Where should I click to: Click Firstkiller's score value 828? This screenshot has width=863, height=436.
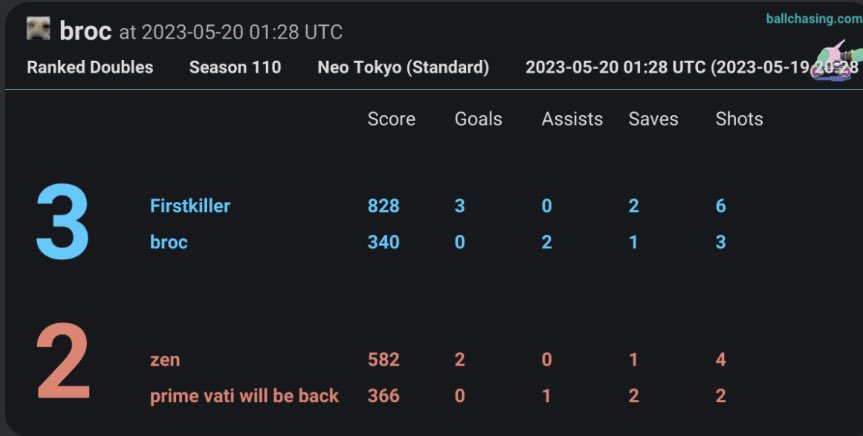(x=384, y=206)
